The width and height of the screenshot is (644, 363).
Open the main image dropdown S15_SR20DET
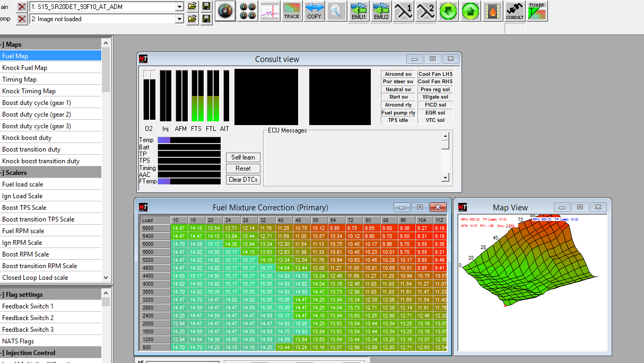point(179,6)
